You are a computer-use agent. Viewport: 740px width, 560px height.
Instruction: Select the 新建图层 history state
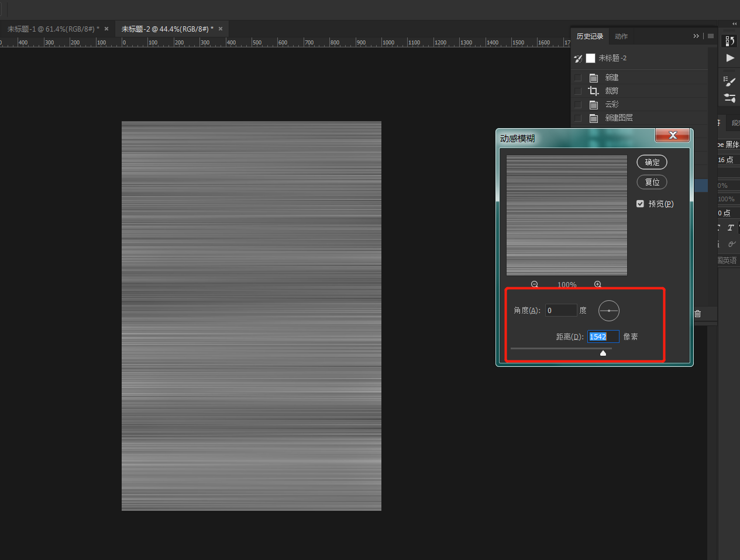point(639,118)
